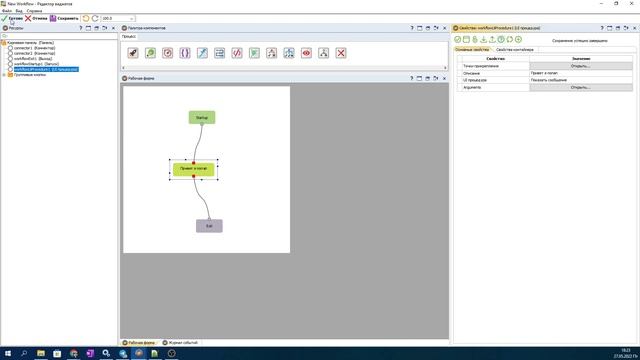
Task: Pick the green play script component icon
Action: pos(254,53)
